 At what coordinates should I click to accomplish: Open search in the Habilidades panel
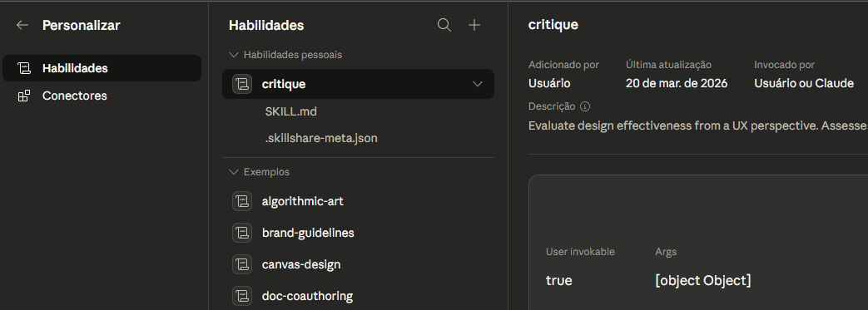tap(444, 25)
